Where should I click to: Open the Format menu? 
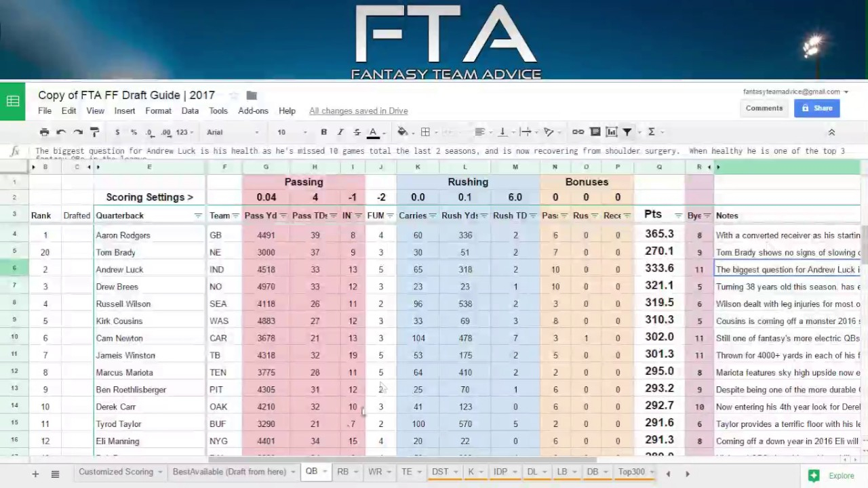point(158,110)
